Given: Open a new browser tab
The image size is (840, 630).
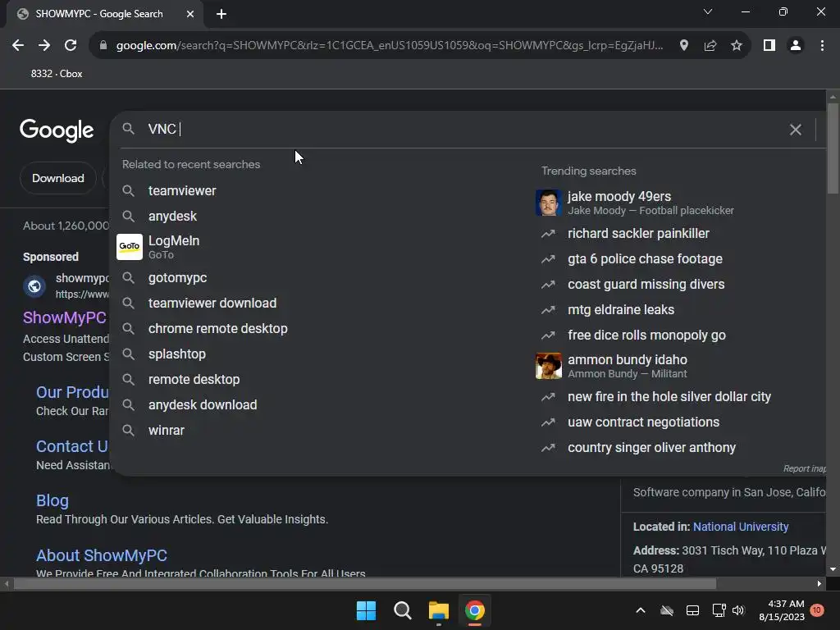Looking at the screenshot, I should pos(221,14).
